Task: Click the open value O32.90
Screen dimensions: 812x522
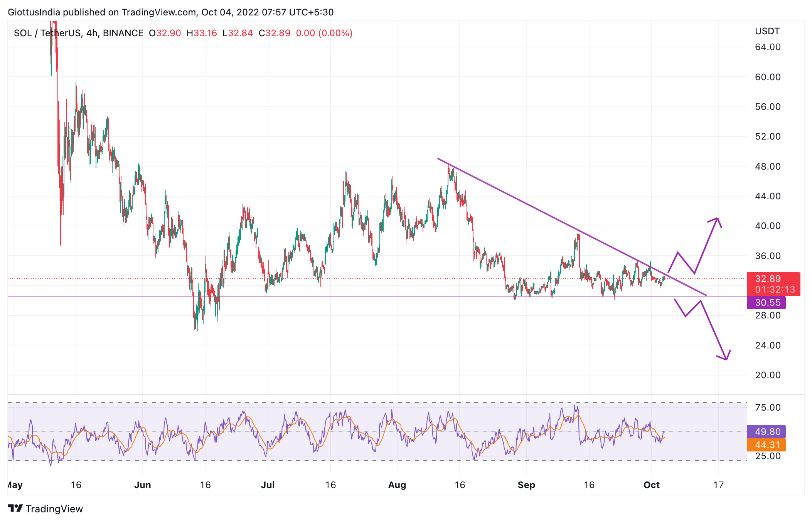Action: tap(165, 33)
